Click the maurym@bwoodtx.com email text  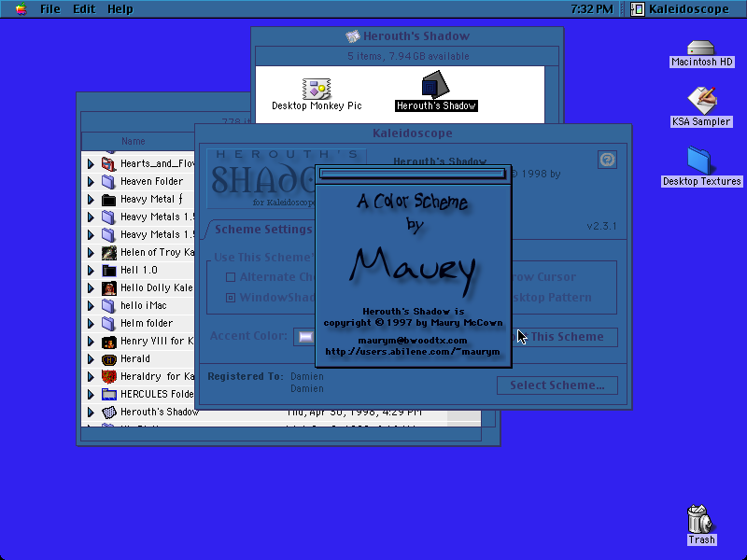click(x=413, y=341)
